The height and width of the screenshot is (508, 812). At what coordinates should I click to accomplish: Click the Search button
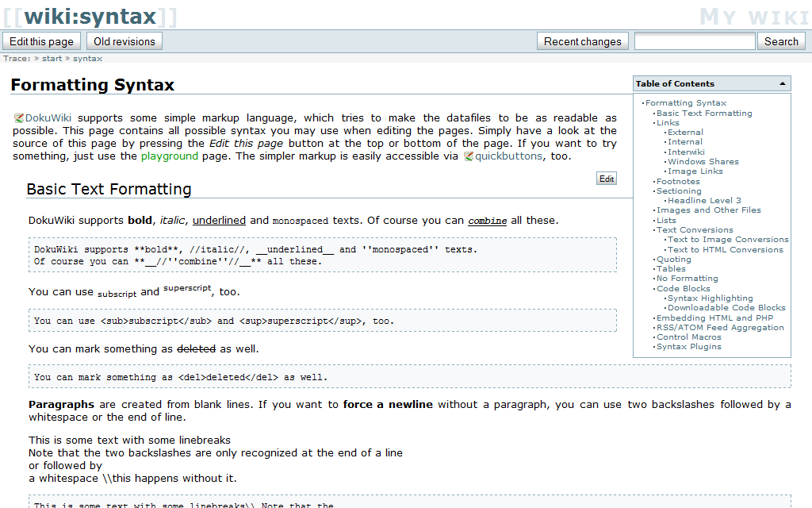pyautogui.click(x=781, y=41)
